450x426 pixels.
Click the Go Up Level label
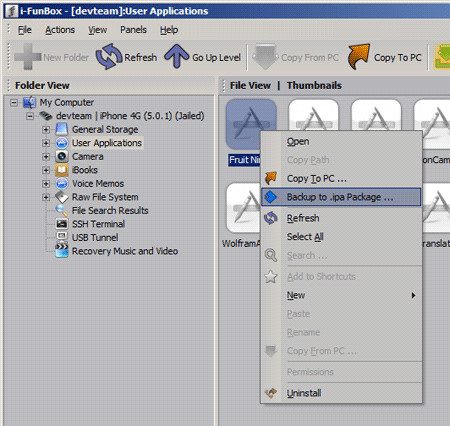(216, 57)
